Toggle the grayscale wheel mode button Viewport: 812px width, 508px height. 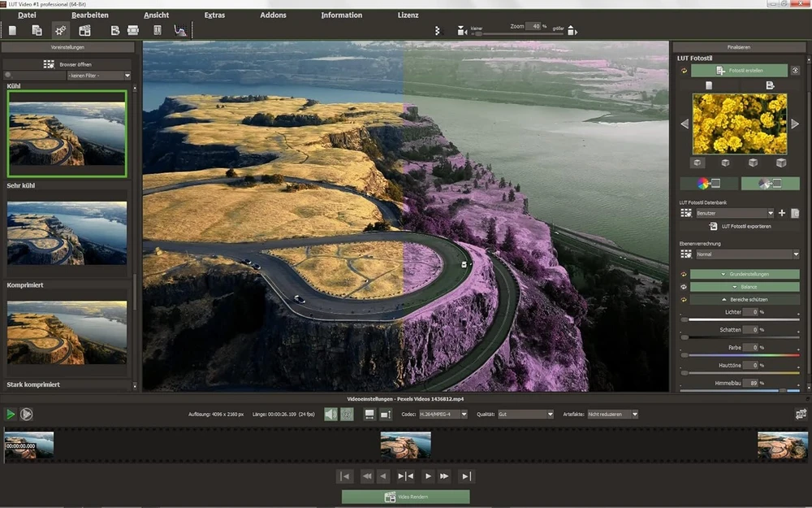(x=770, y=183)
